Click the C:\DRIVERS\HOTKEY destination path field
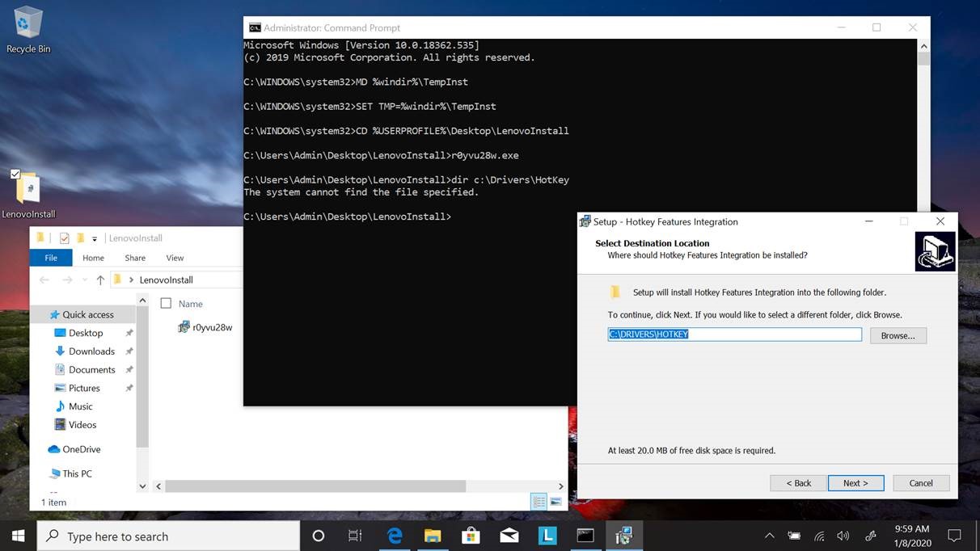This screenshot has width=980, height=551. tap(734, 334)
